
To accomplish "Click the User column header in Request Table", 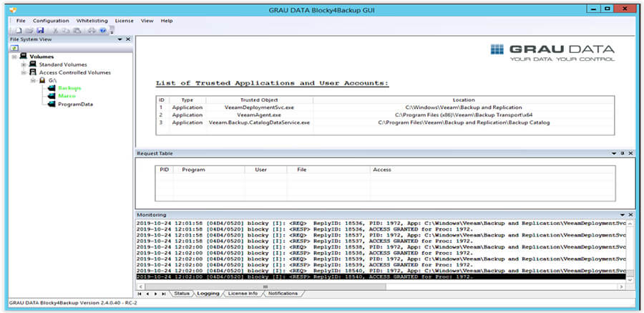I will point(265,170).
